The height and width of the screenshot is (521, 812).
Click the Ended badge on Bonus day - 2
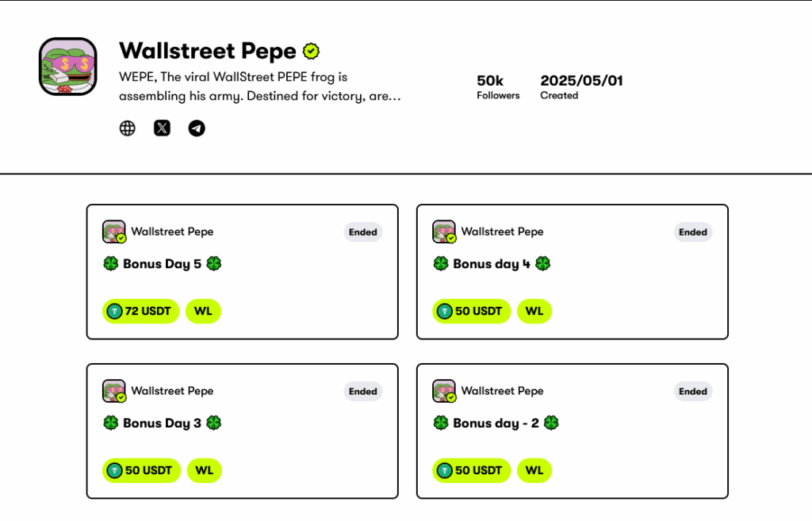[693, 392]
